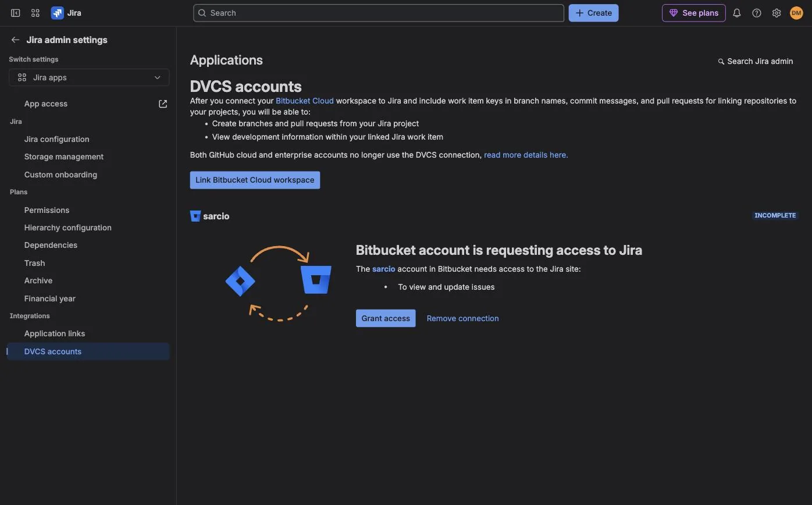
Task: Click the grid icon in the Jira apps selector
Action: tap(22, 77)
